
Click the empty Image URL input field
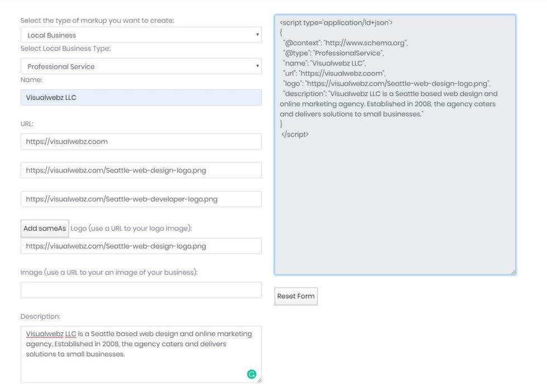141,290
